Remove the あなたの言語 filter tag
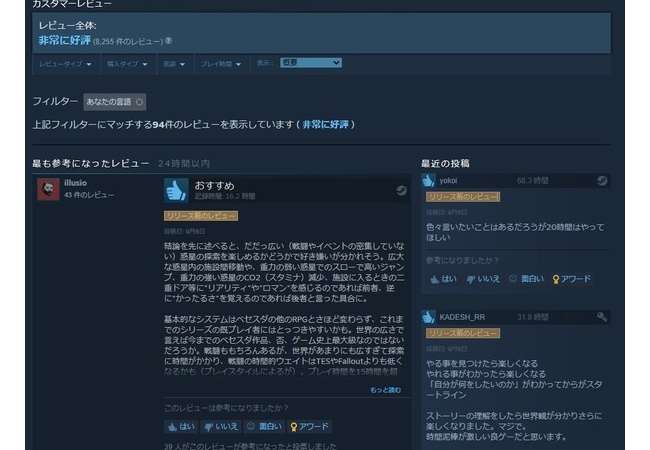Screen dimensions: 650x450 click(139, 101)
